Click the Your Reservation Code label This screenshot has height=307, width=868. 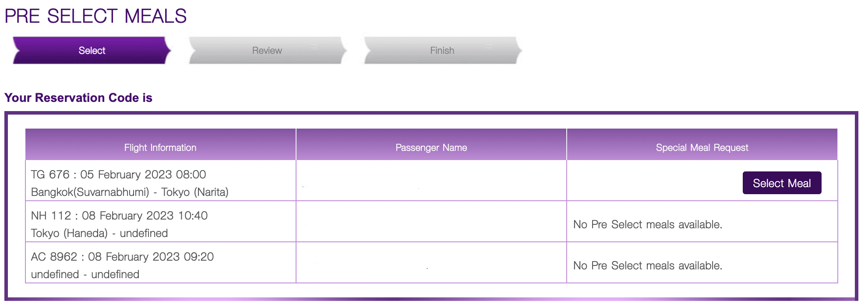(78, 98)
